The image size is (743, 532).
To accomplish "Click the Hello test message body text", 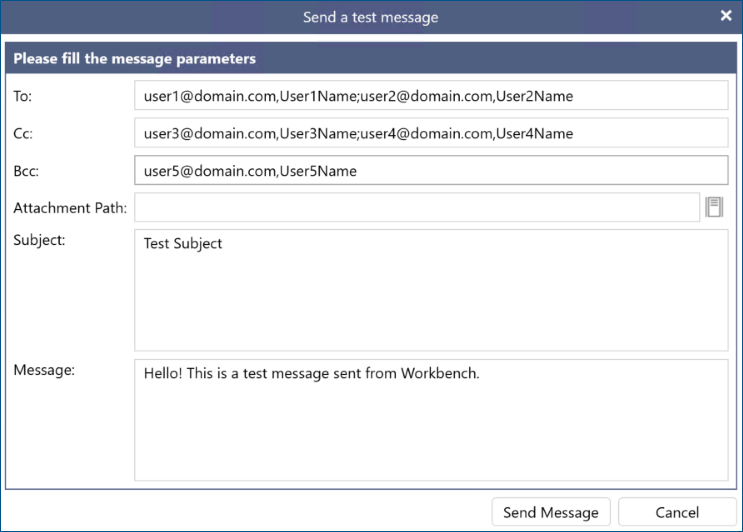I will click(311, 373).
